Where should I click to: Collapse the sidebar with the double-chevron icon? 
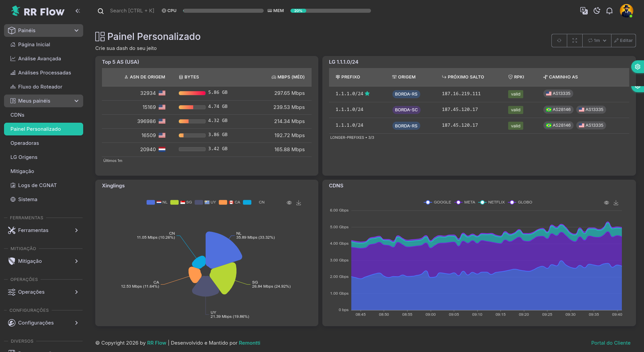tap(78, 11)
